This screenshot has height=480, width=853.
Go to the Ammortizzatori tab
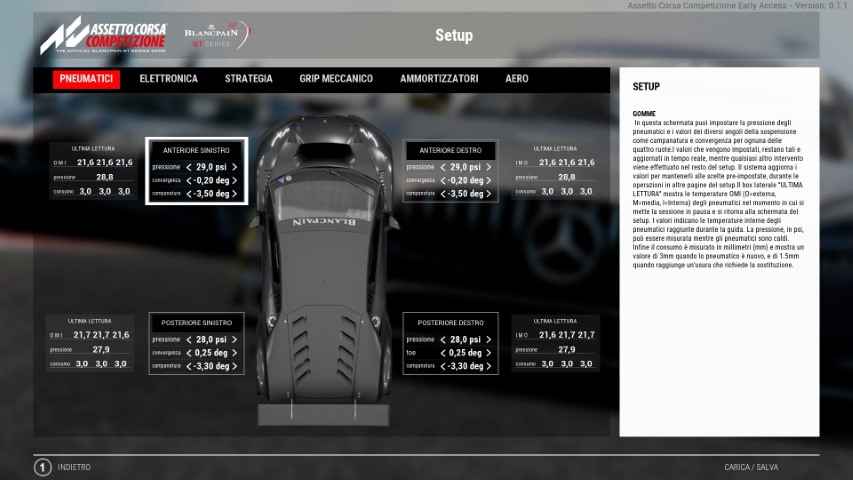439,79
